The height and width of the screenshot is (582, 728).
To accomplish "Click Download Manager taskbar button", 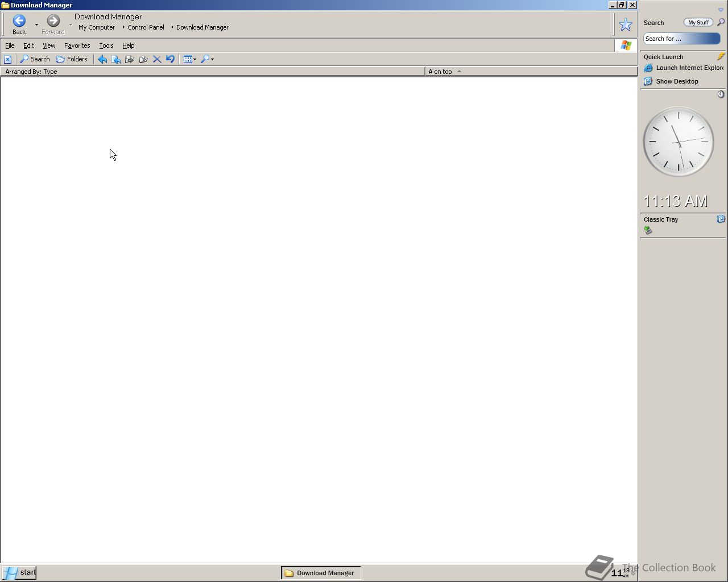I will click(321, 573).
